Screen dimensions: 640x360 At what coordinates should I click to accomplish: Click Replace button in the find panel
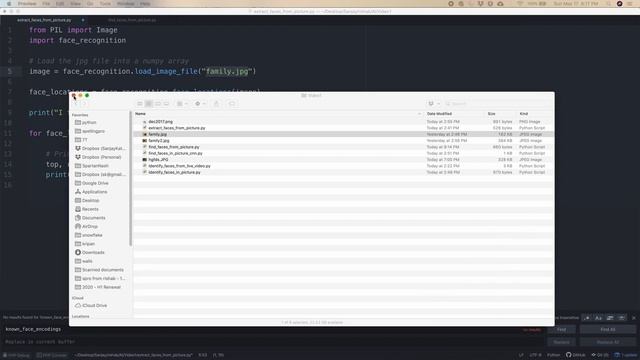(x=562, y=342)
